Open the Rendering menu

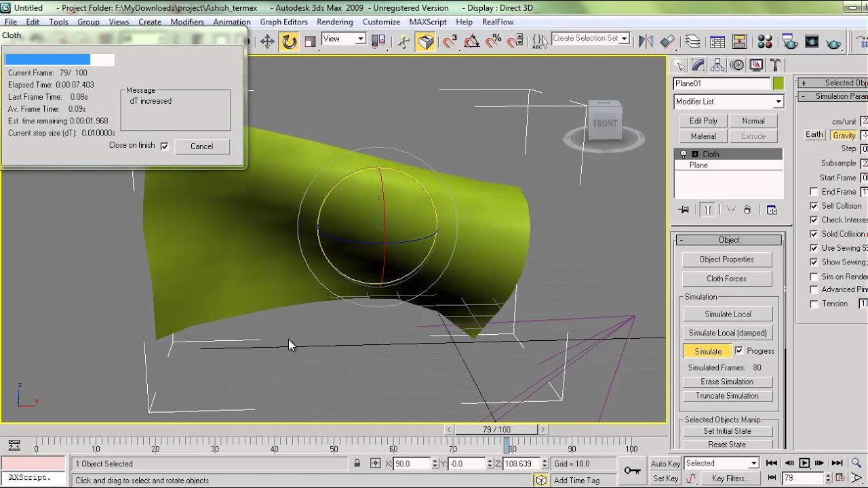point(334,22)
